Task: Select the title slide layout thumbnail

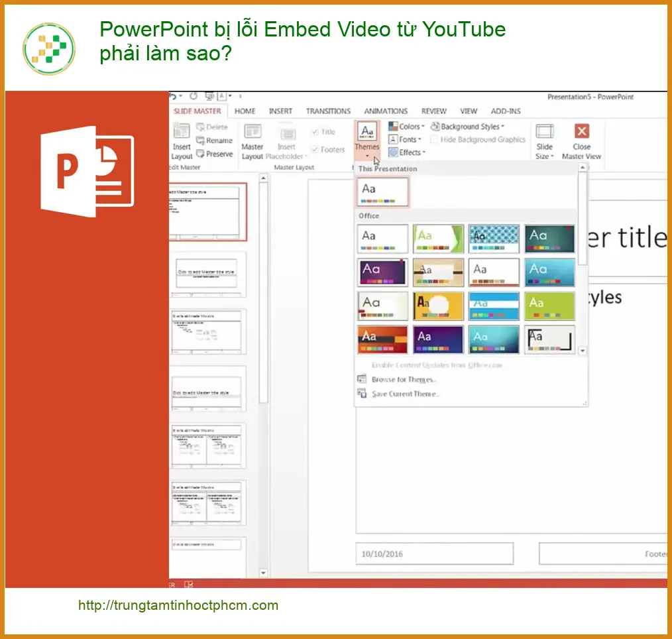Action: (x=208, y=274)
